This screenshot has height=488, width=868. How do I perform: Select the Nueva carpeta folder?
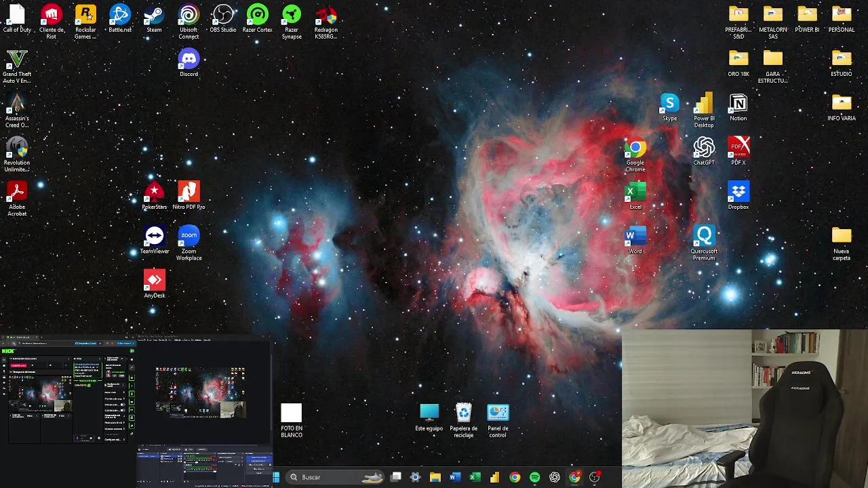[x=842, y=243]
